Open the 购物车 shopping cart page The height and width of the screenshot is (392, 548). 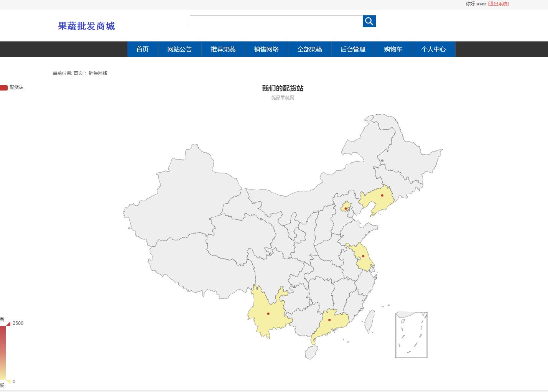tap(393, 49)
